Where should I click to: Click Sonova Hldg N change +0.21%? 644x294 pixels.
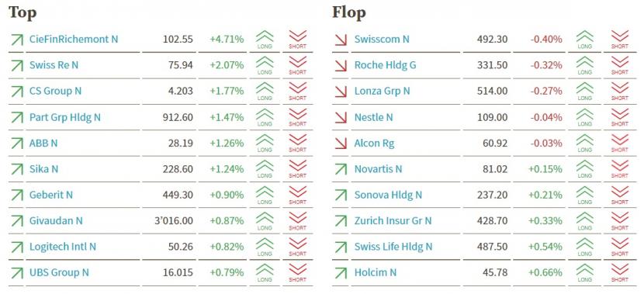point(545,195)
